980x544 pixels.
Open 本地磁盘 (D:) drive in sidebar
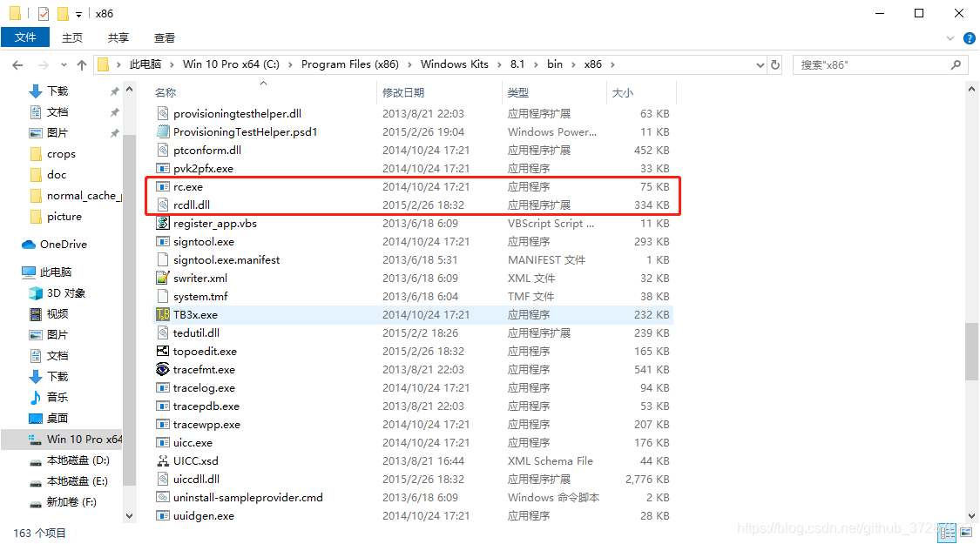[78, 460]
